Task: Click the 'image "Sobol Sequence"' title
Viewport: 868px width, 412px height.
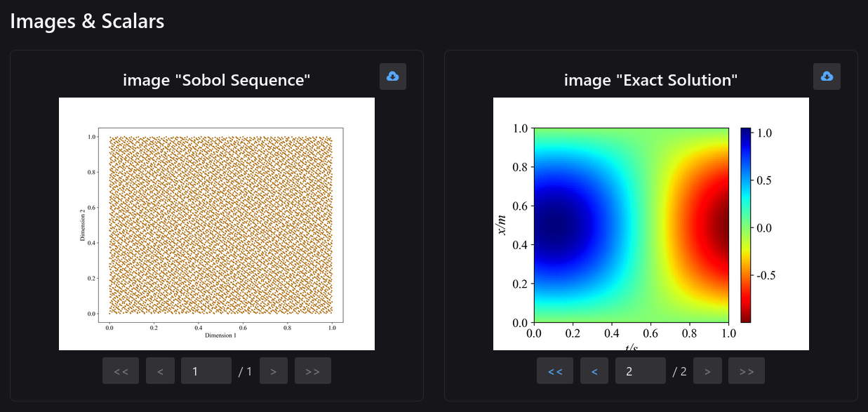Action: pyautogui.click(x=217, y=80)
